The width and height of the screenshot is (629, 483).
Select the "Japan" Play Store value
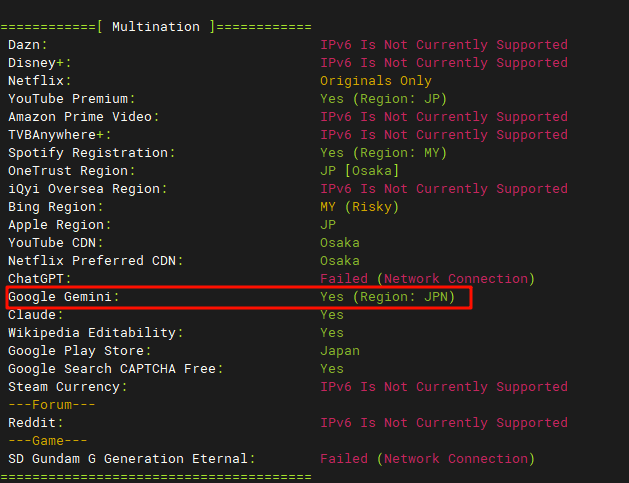[340, 351]
